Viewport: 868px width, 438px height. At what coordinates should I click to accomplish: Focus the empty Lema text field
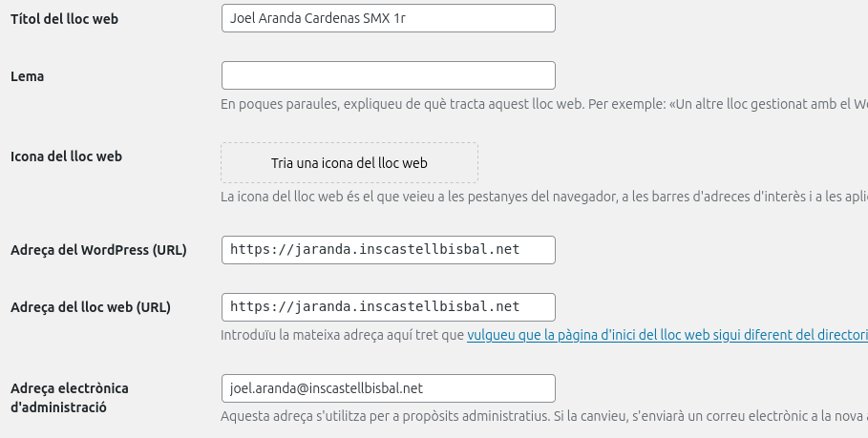click(x=388, y=75)
